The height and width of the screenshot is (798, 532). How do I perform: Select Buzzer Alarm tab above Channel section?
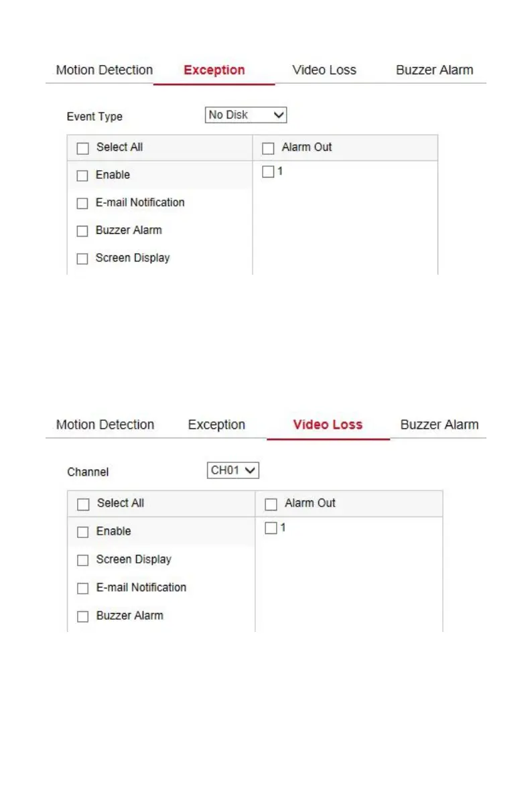(x=440, y=425)
